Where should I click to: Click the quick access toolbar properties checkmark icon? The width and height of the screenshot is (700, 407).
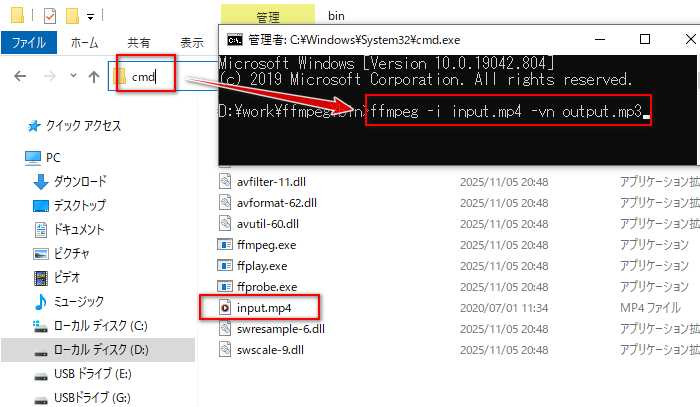coord(50,16)
